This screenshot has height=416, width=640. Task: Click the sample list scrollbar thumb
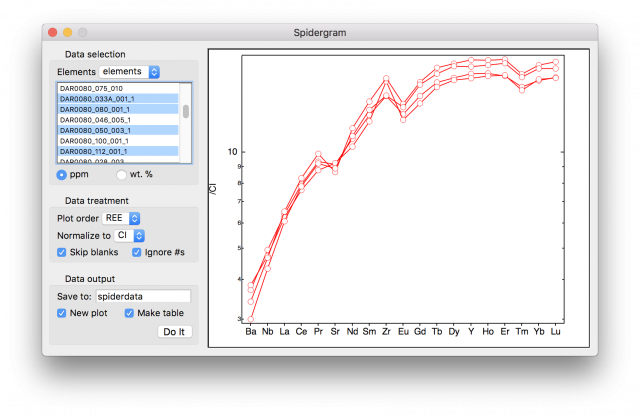[186, 111]
